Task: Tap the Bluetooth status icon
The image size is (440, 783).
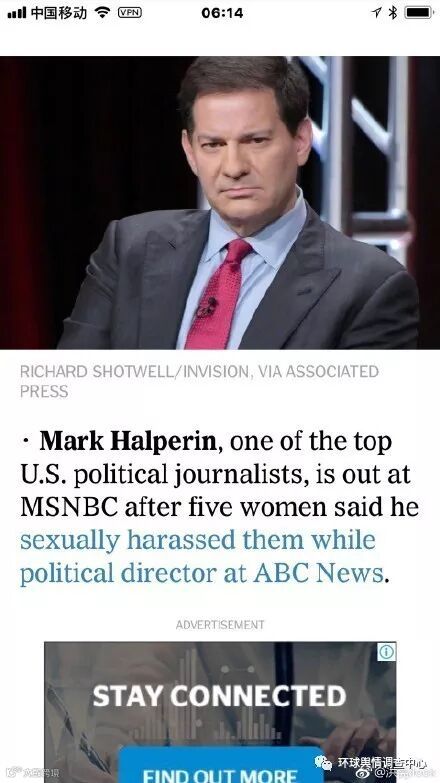Action: tap(393, 13)
